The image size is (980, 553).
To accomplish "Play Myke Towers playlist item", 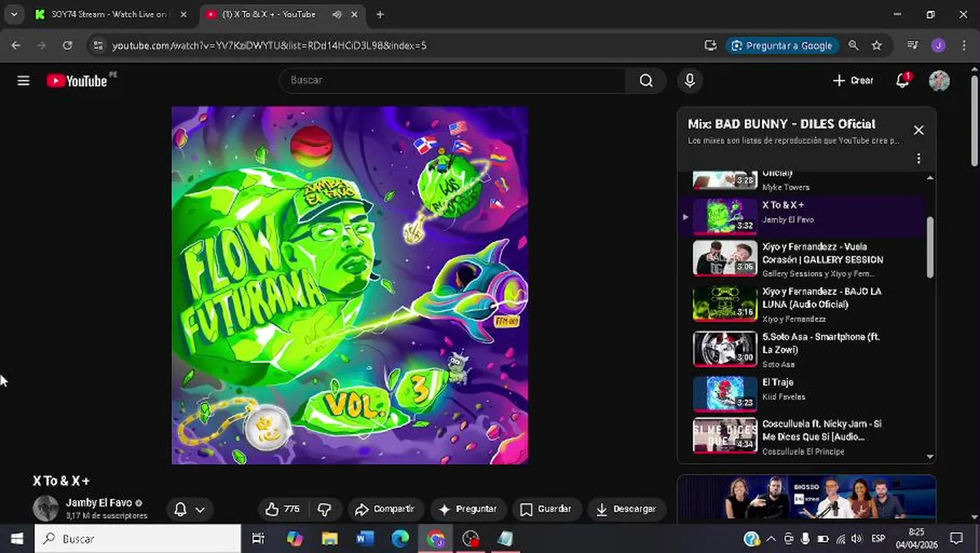I will click(x=803, y=181).
